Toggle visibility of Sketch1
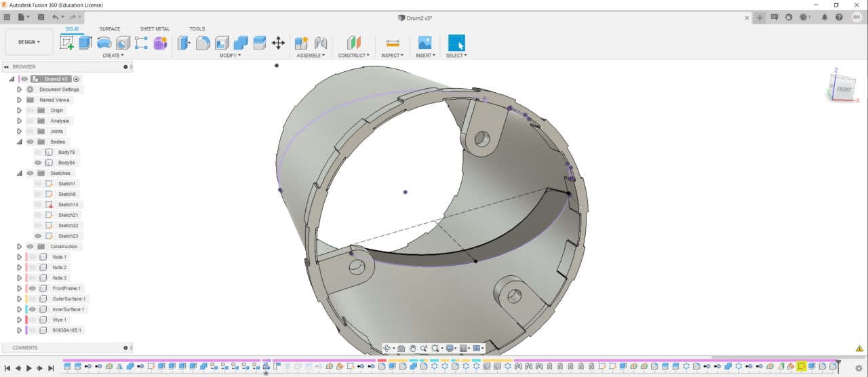Image resolution: width=868 pixels, height=377 pixels. pos(39,184)
